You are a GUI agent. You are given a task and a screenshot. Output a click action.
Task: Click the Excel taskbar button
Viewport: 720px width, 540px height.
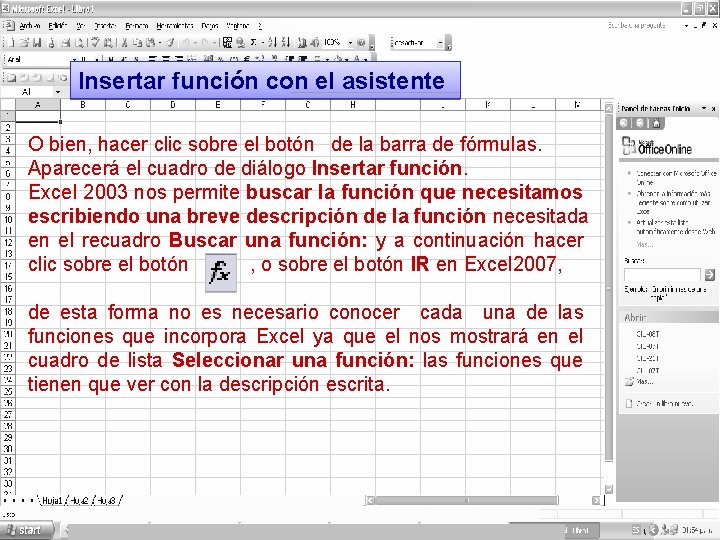(x=580, y=530)
